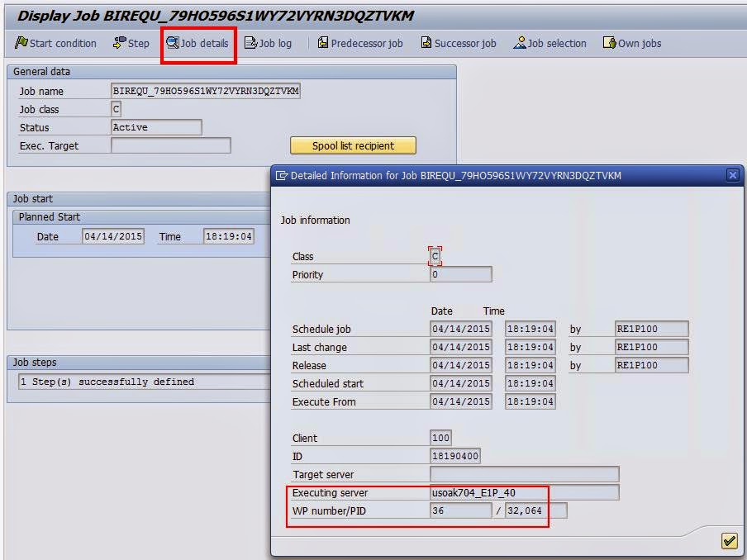Click the Spool list recipient button

pos(353,145)
